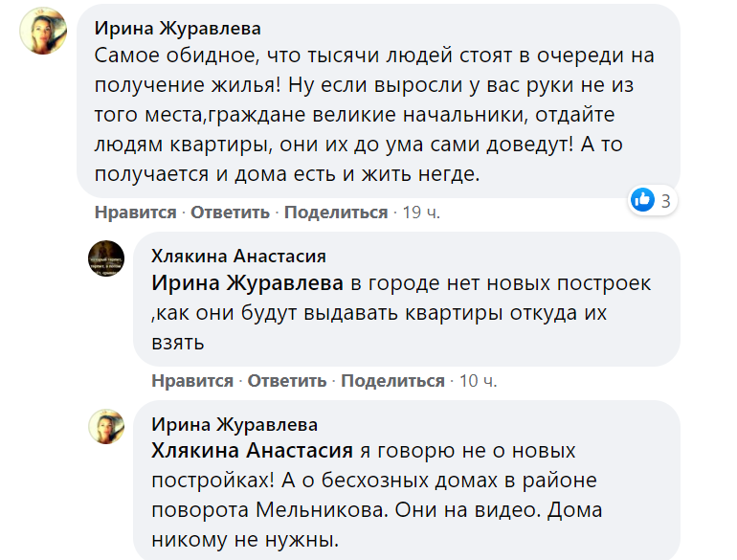Click the blue like reaction icon
Viewport: 737px width, 560px height.
[x=642, y=199]
